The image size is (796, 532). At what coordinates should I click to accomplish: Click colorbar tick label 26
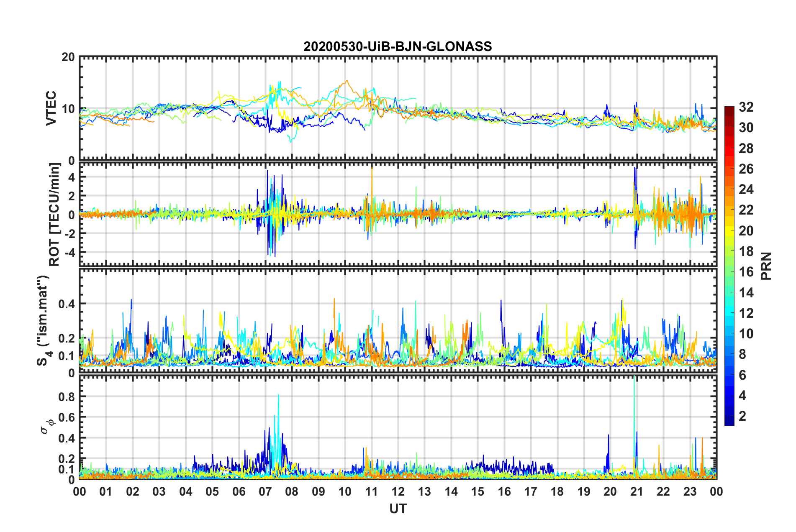(746, 169)
